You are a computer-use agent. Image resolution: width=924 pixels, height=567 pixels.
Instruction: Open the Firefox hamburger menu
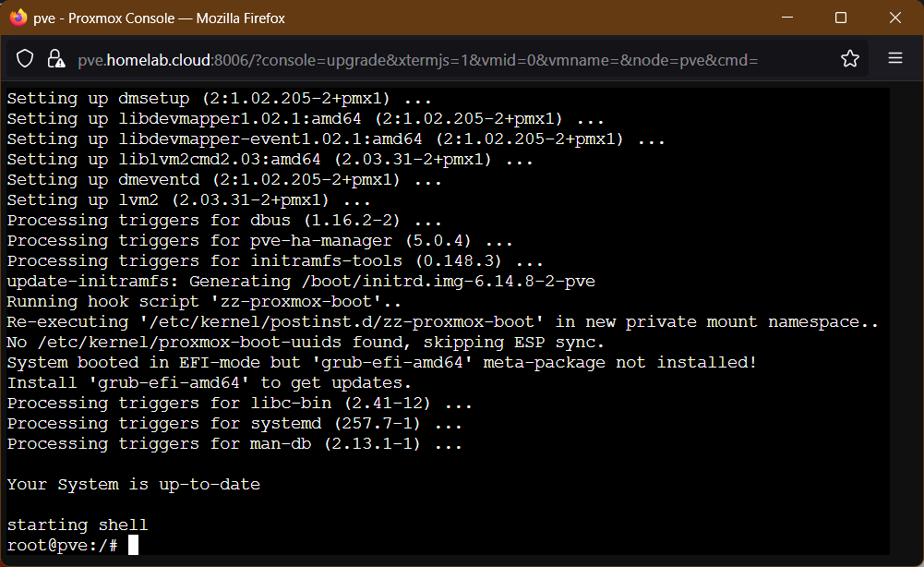pos(894,58)
